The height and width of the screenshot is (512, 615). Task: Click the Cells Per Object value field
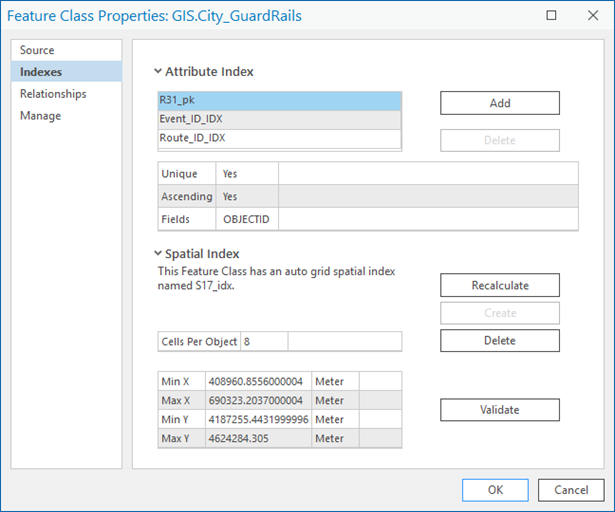[x=264, y=342]
